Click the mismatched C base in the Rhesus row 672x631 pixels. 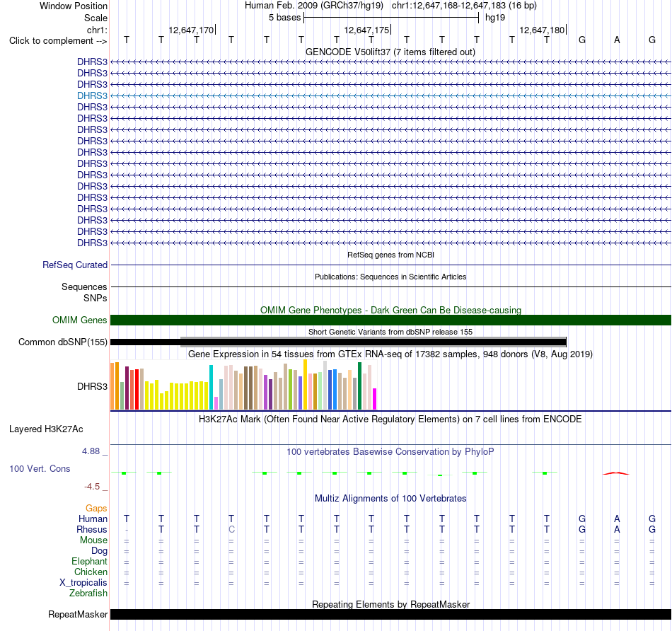(231, 530)
